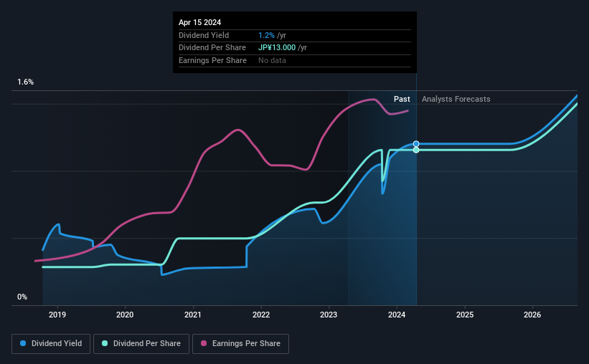Click the Analysts Forecasts label

(456, 99)
